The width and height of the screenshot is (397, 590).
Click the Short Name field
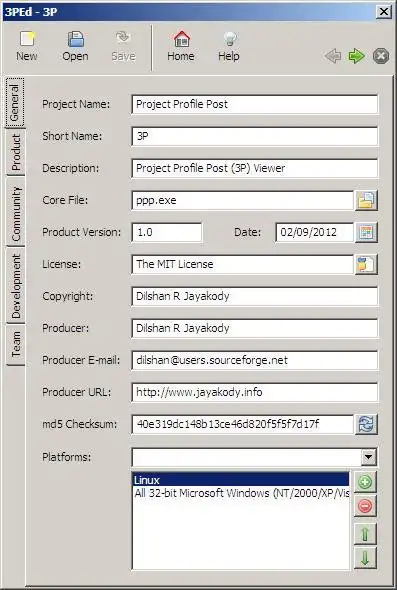[x=255, y=136]
